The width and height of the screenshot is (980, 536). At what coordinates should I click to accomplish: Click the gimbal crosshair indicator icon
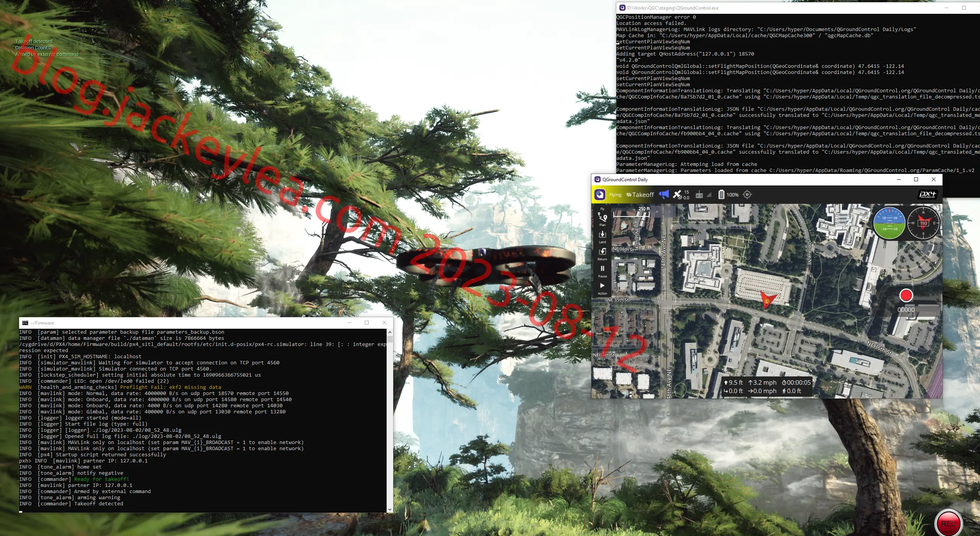[x=747, y=195]
